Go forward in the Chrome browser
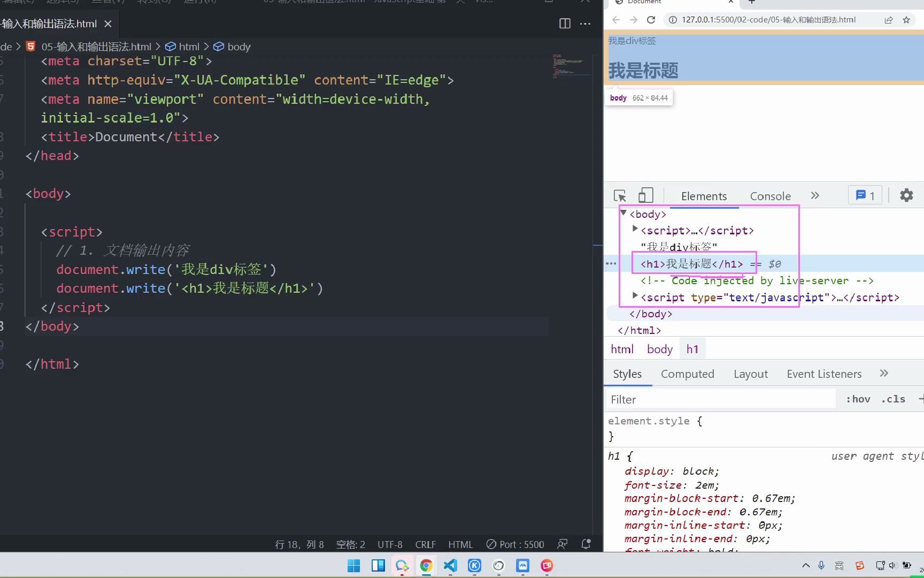The width and height of the screenshot is (924, 578). 634,20
